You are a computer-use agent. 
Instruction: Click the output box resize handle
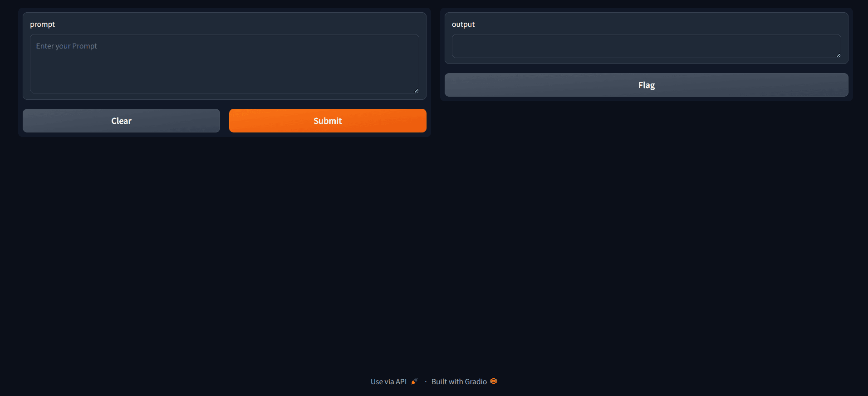pos(838,55)
